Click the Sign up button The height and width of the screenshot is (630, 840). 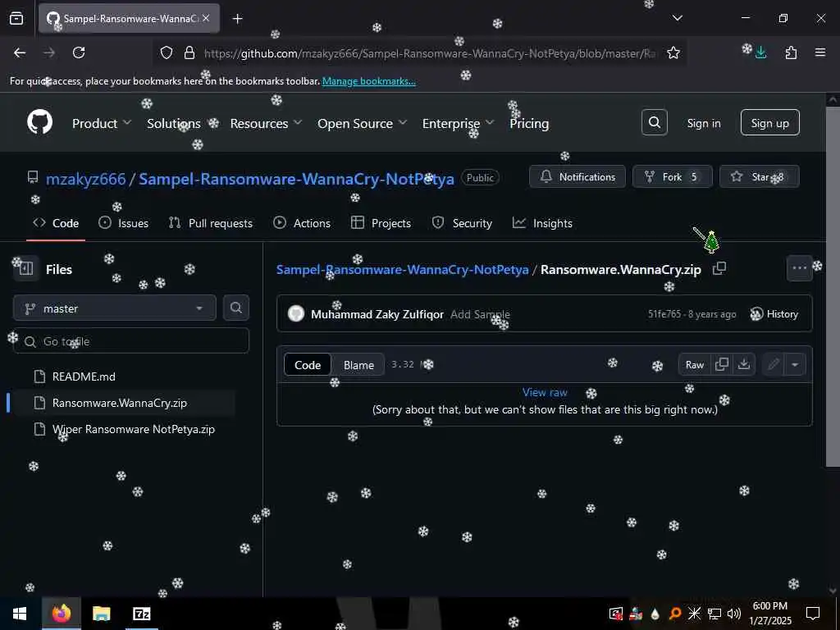click(769, 123)
